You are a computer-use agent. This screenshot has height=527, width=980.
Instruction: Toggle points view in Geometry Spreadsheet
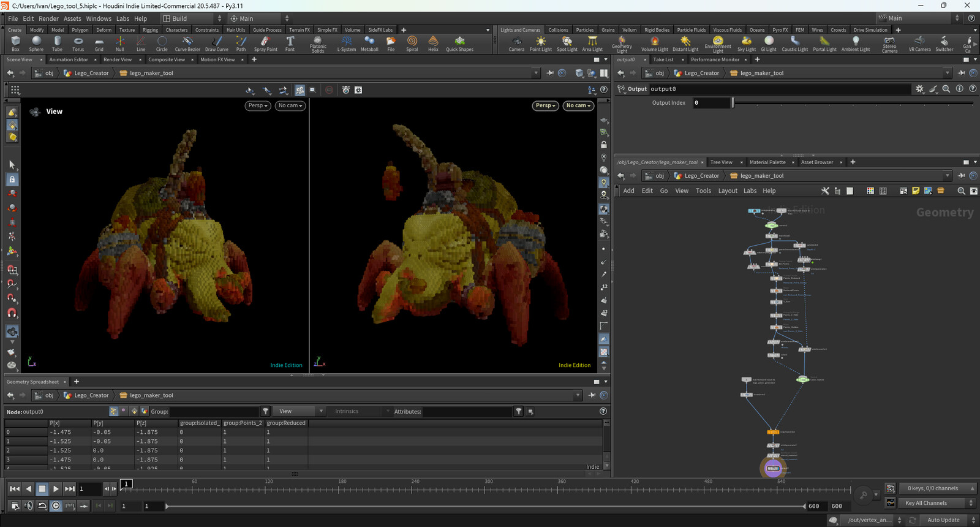pyautogui.click(x=113, y=411)
